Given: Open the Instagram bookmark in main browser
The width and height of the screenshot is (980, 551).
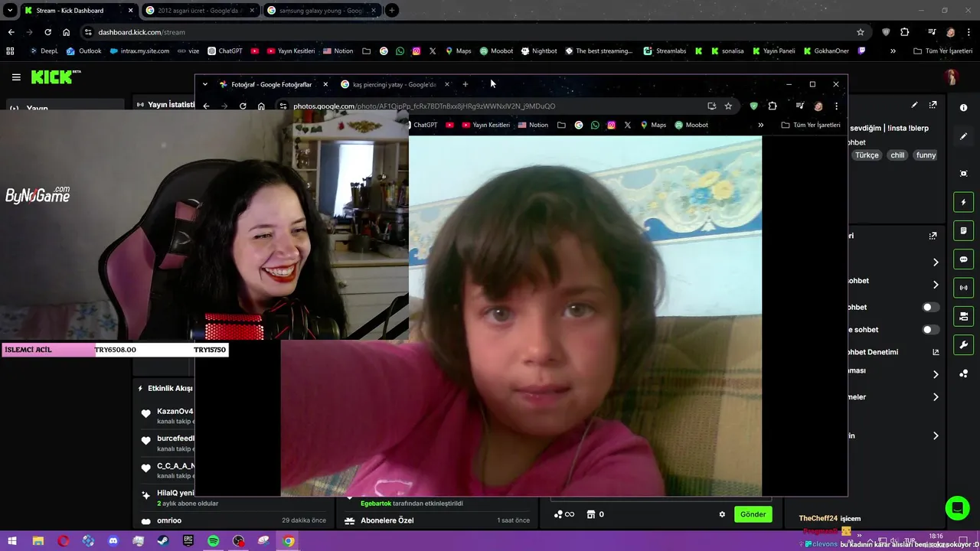Looking at the screenshot, I should coord(416,51).
